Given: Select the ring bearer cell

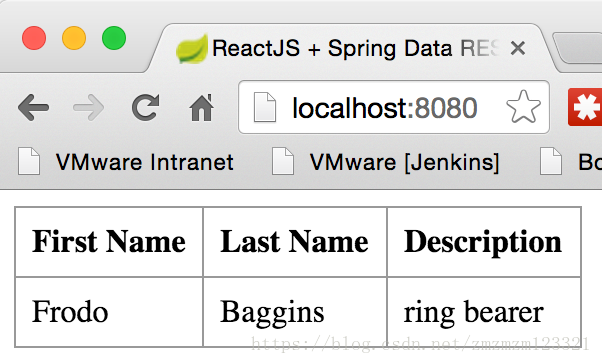Looking at the screenshot, I should tap(484, 312).
